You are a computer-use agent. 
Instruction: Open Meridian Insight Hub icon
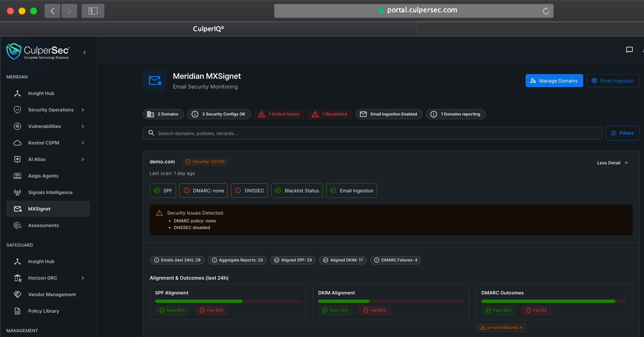pyautogui.click(x=18, y=93)
